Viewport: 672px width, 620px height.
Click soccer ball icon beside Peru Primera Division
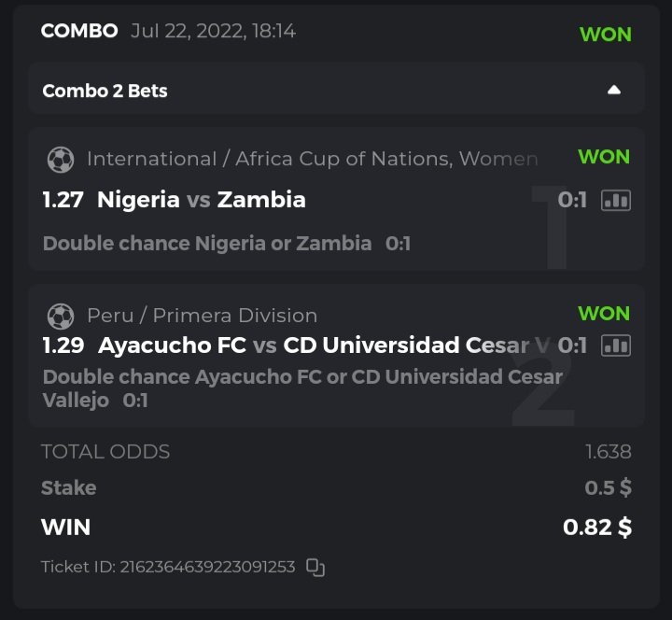point(61,316)
